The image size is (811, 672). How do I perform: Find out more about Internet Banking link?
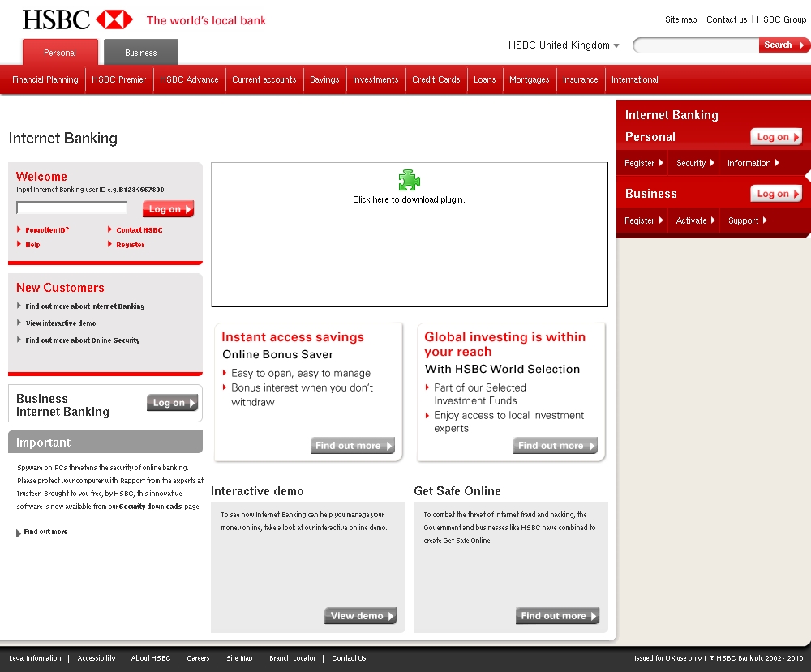[85, 306]
